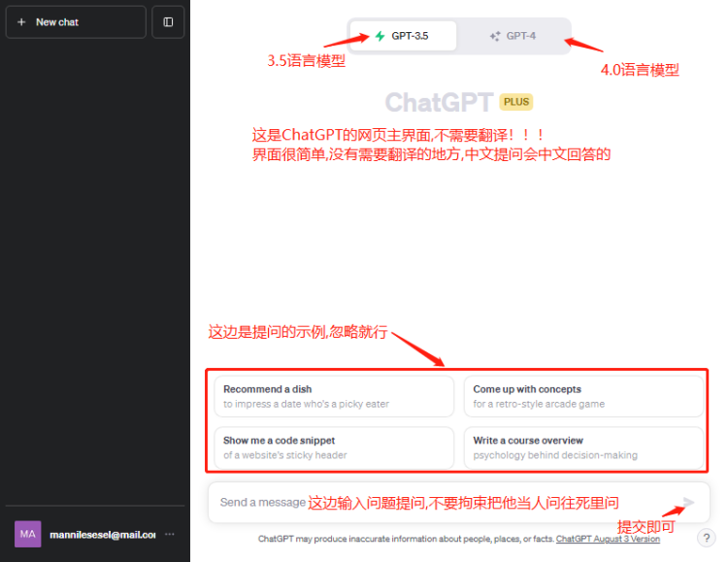The width and height of the screenshot is (728, 562).
Task: Choose the "Come up with concepts" prompt
Action: [582, 396]
